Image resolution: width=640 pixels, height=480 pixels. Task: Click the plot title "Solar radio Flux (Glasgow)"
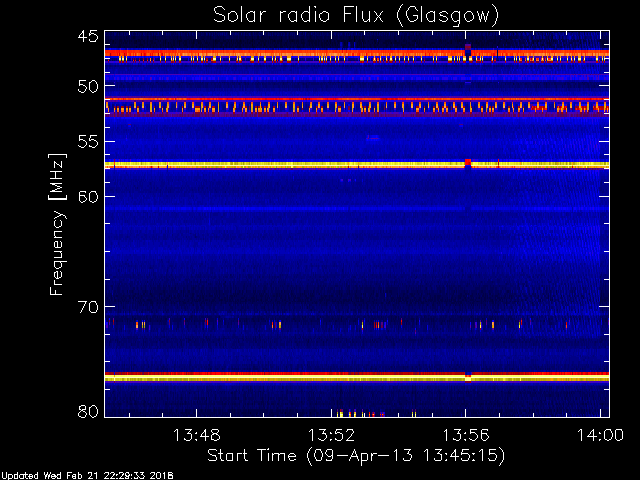(356, 16)
